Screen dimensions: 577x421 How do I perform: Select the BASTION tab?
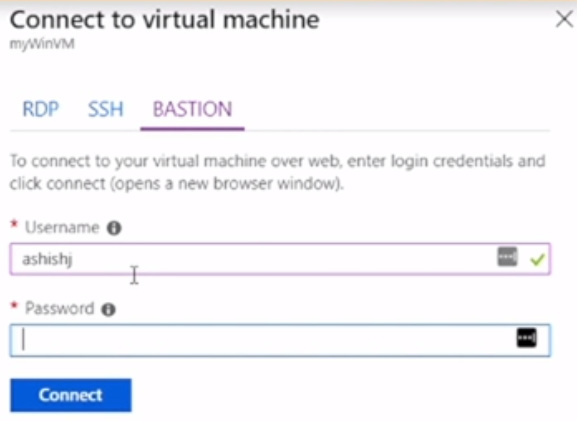[192, 109]
